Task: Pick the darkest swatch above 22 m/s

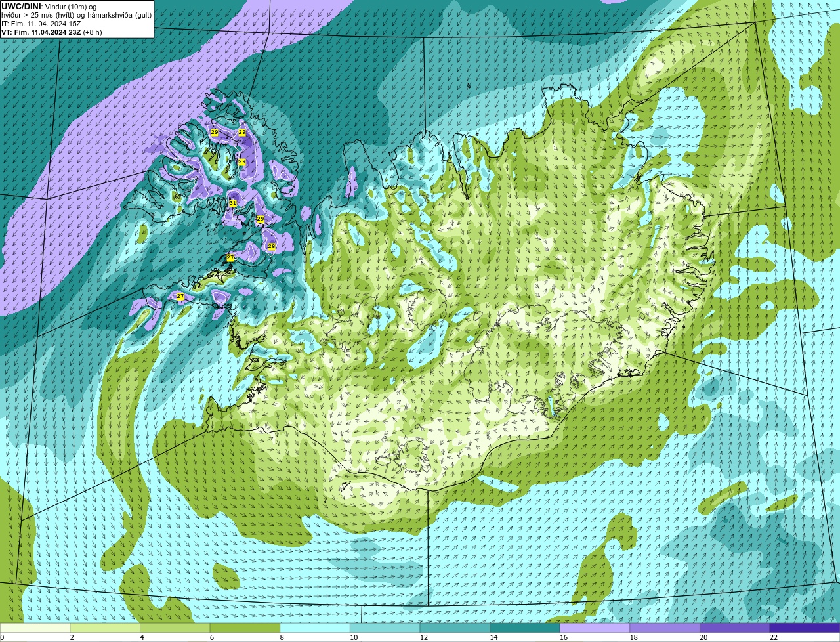Action: pyautogui.click(x=805, y=628)
